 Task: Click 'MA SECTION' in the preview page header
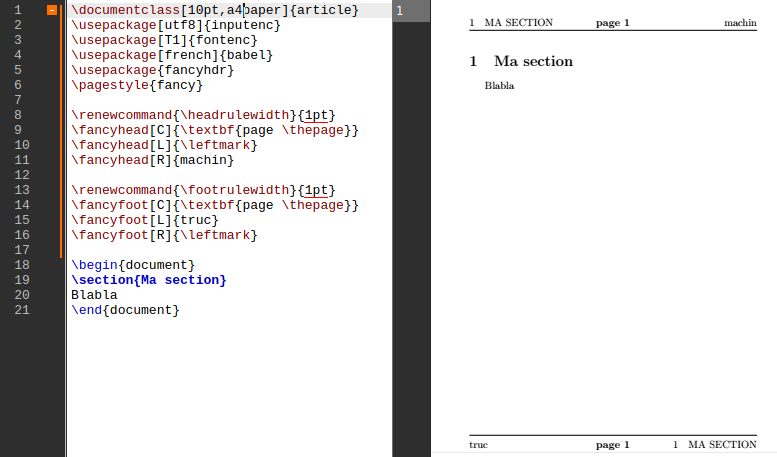(x=518, y=23)
